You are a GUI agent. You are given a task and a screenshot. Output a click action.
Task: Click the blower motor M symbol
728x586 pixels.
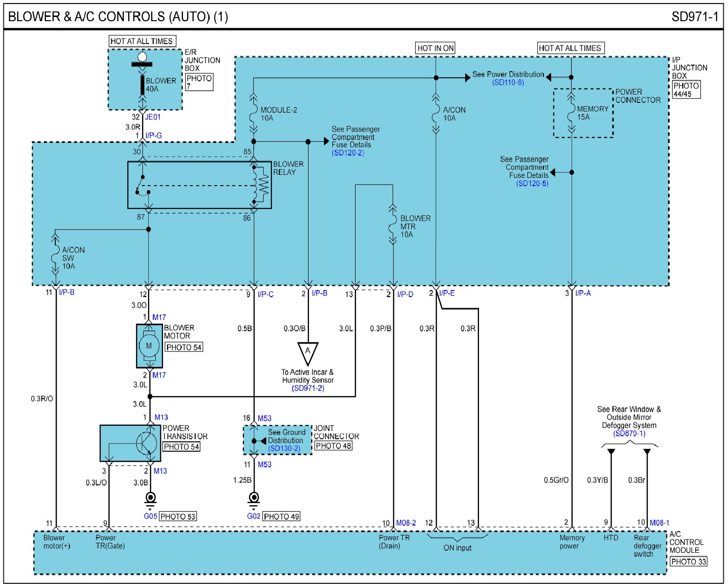click(149, 346)
